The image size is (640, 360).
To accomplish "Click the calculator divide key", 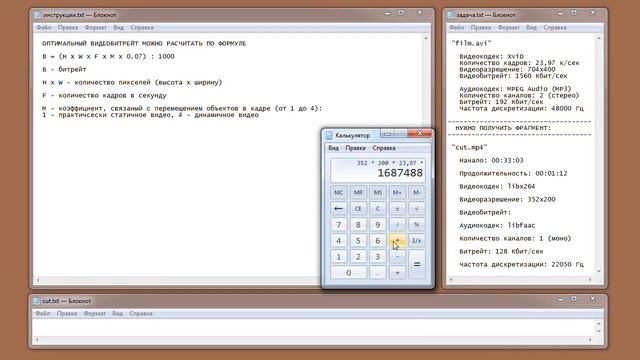I will pyautogui.click(x=397, y=224).
